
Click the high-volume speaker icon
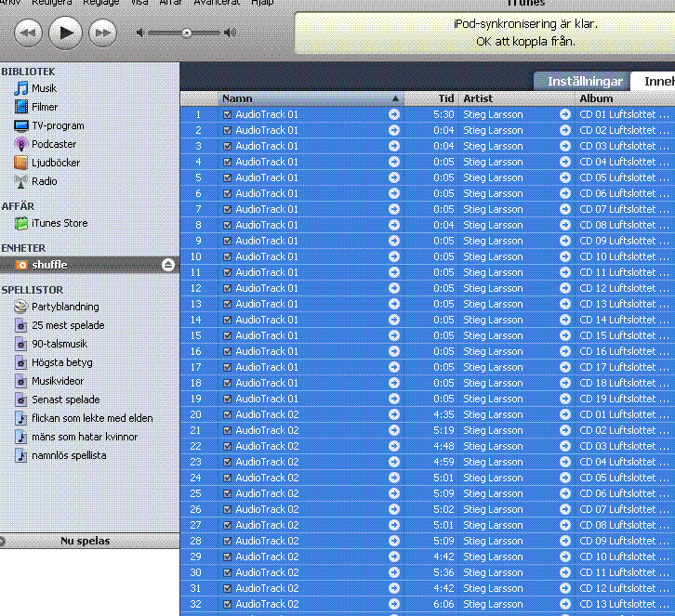231,33
